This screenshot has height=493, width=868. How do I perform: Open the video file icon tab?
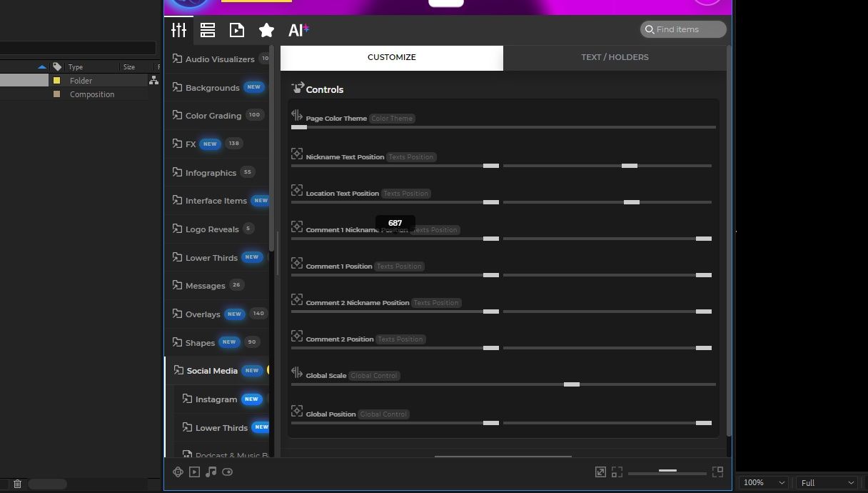237,30
